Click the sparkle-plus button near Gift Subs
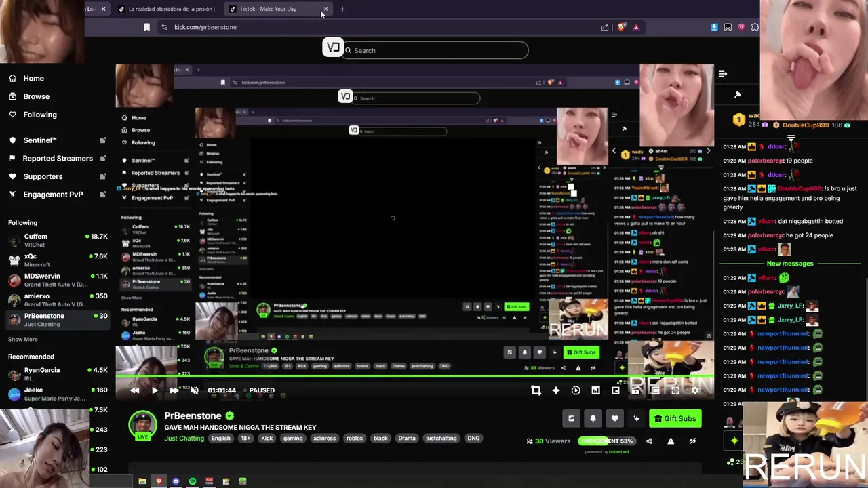This screenshot has width=868, height=488. click(636, 419)
